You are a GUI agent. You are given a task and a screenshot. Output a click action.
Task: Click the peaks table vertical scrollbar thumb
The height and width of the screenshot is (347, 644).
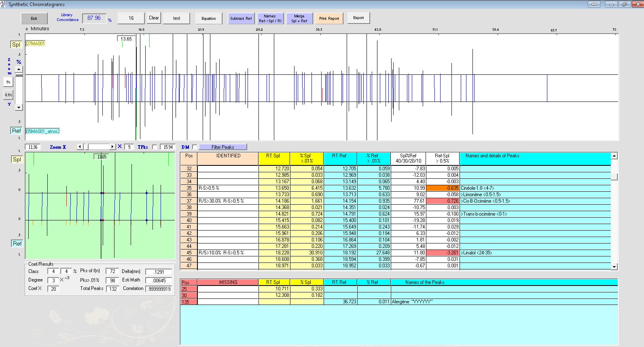point(614,177)
